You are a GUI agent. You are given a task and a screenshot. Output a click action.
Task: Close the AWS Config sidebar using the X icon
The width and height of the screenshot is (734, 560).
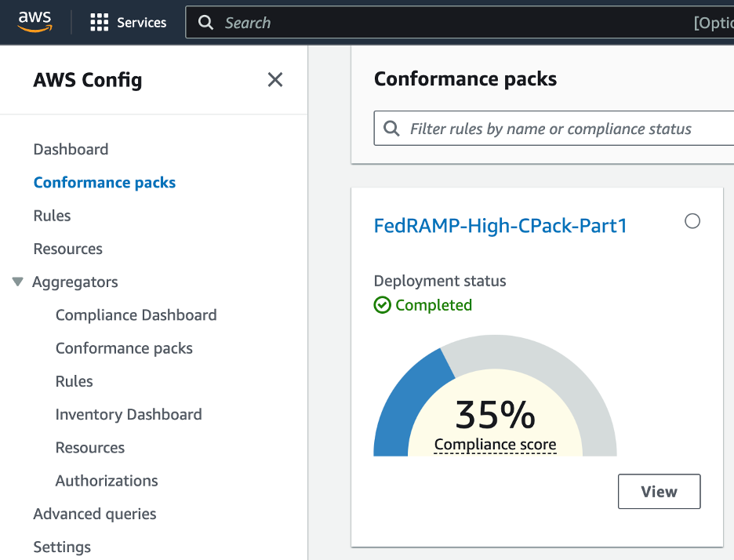pos(275,79)
